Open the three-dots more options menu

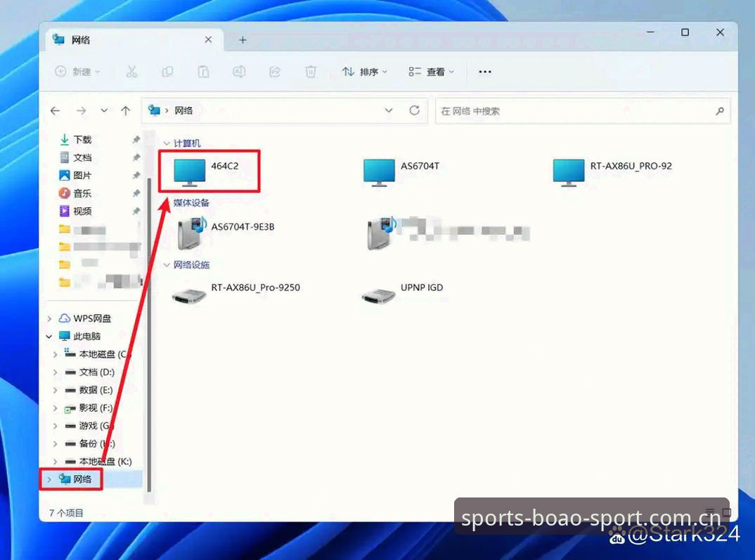pyautogui.click(x=485, y=72)
